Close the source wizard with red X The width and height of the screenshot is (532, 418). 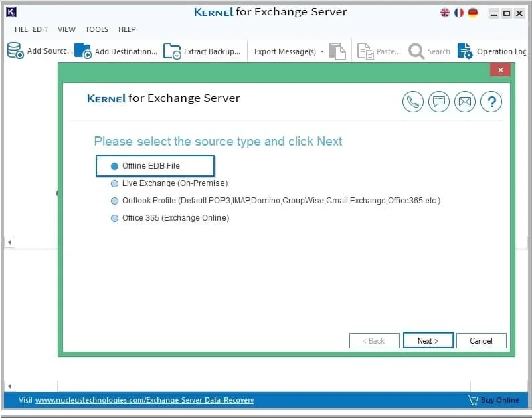click(x=500, y=70)
